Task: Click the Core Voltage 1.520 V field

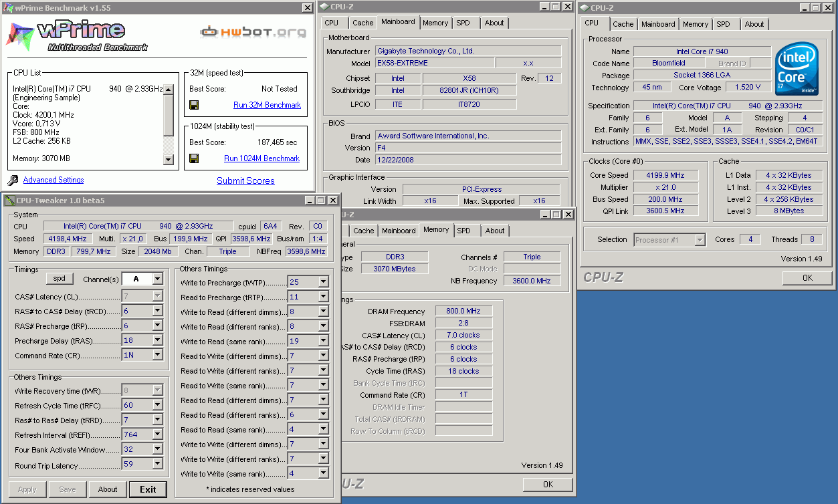Action: pyautogui.click(x=747, y=87)
